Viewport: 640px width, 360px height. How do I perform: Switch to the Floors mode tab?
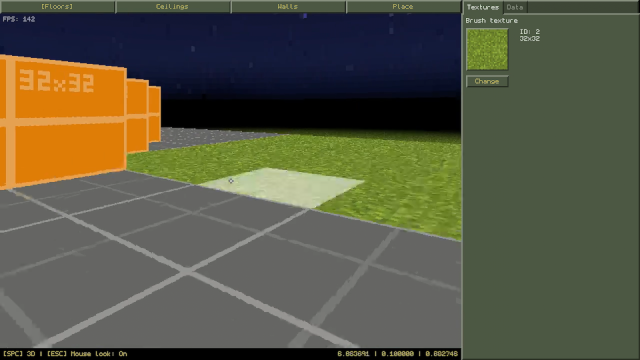[57, 7]
